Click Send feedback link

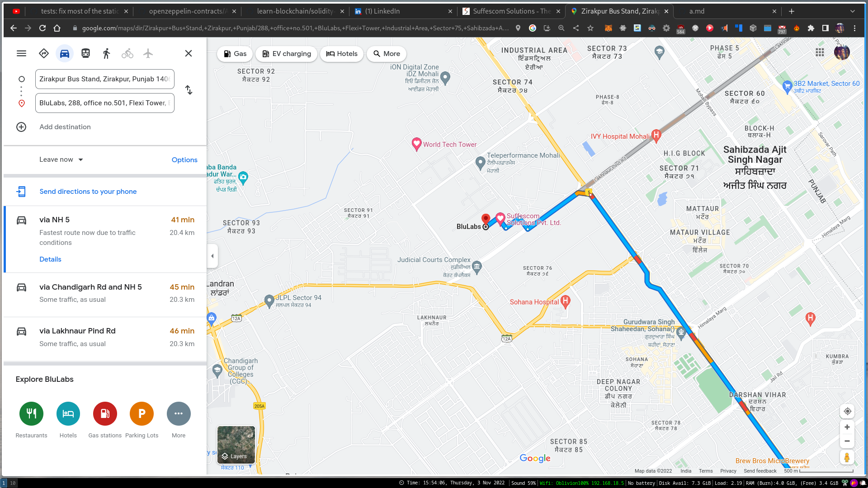760,471
